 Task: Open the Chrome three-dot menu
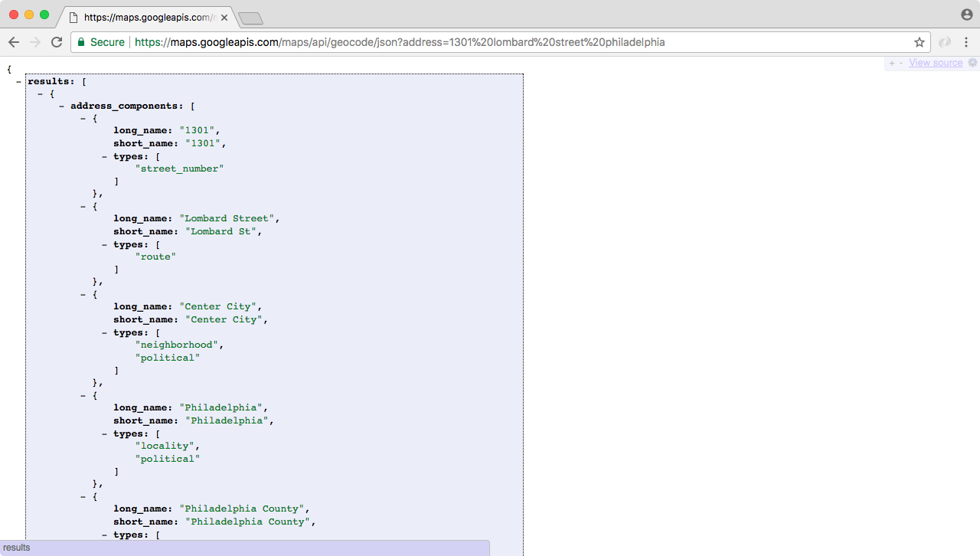(x=966, y=42)
